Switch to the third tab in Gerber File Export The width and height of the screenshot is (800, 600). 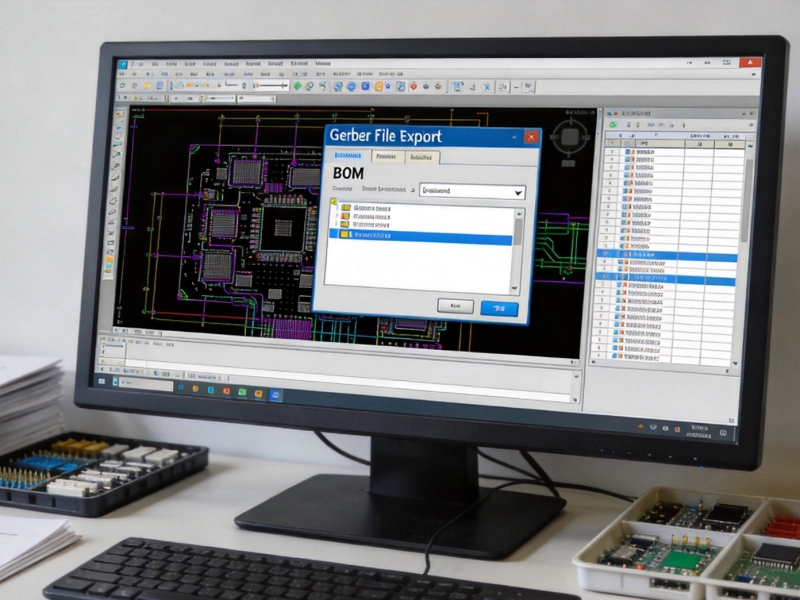[x=421, y=158]
